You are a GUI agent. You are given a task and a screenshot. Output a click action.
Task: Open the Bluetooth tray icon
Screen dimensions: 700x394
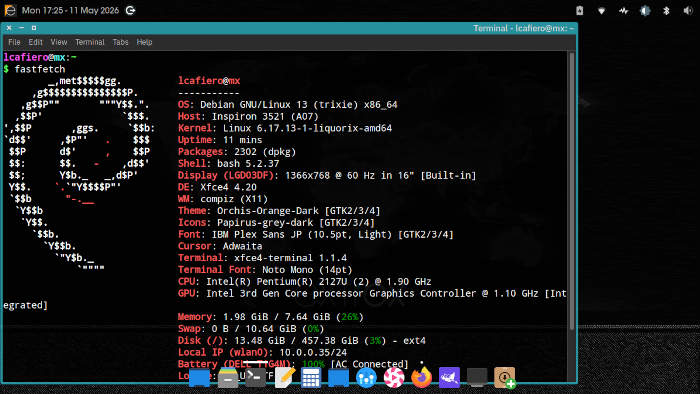coord(666,10)
